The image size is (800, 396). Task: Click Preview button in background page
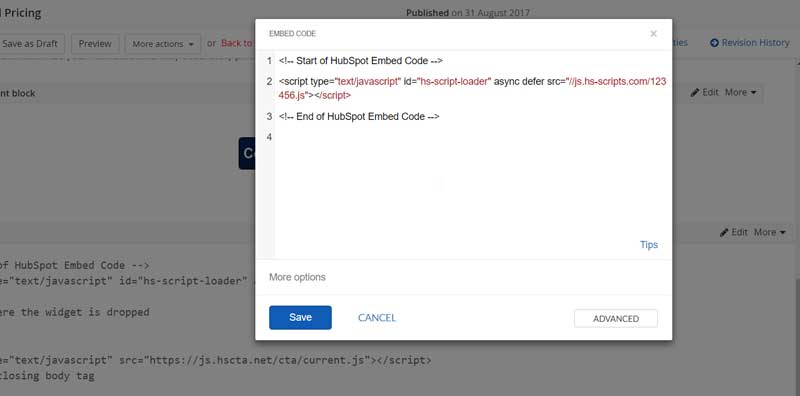(x=95, y=44)
